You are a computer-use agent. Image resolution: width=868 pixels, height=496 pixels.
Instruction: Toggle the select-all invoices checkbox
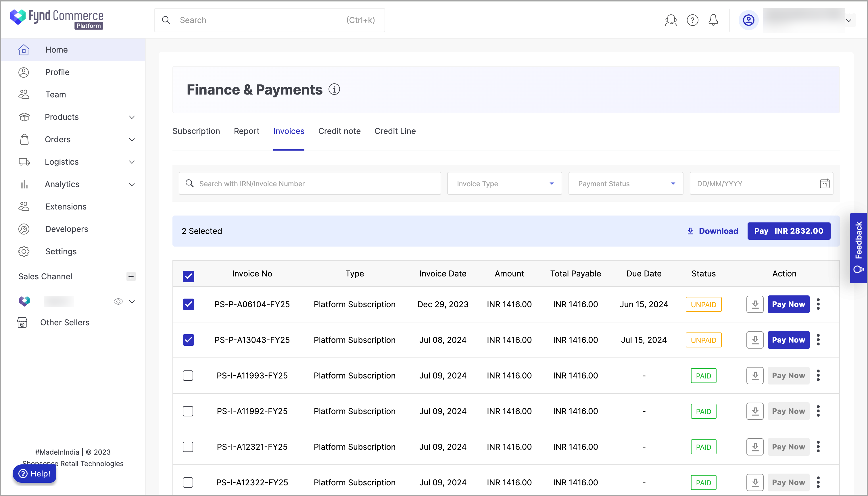(188, 276)
